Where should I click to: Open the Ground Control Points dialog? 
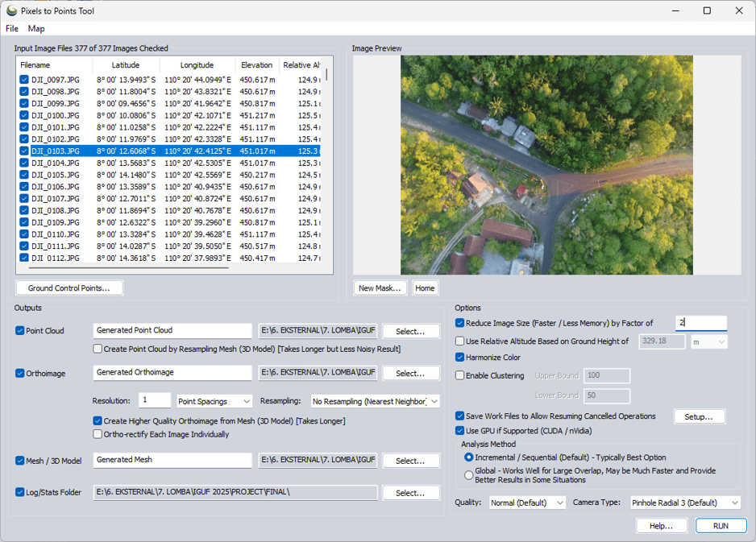69,288
